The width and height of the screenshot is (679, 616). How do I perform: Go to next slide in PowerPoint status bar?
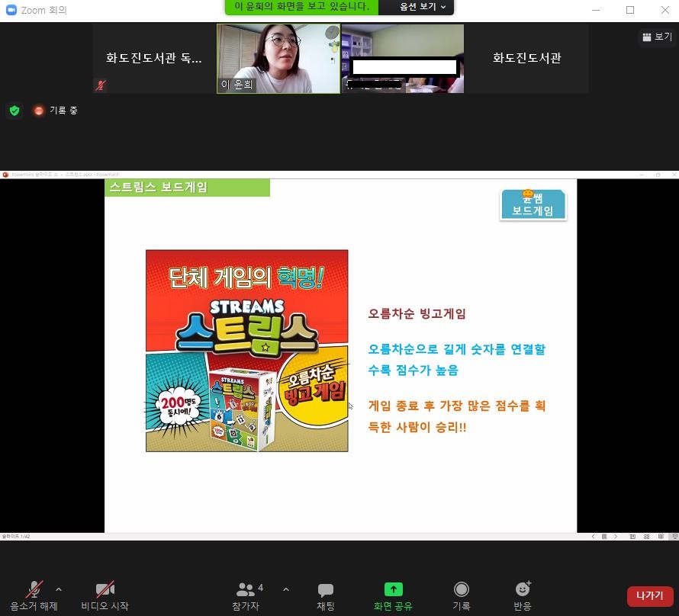616,537
